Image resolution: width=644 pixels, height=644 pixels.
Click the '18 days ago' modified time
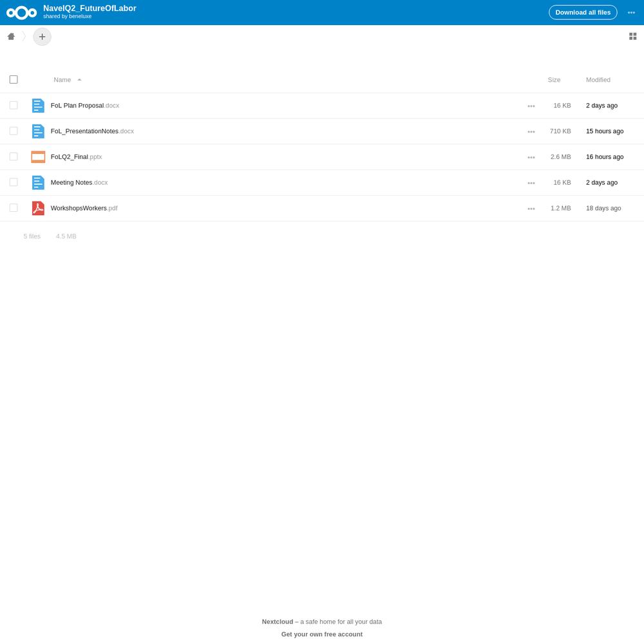[x=603, y=208]
